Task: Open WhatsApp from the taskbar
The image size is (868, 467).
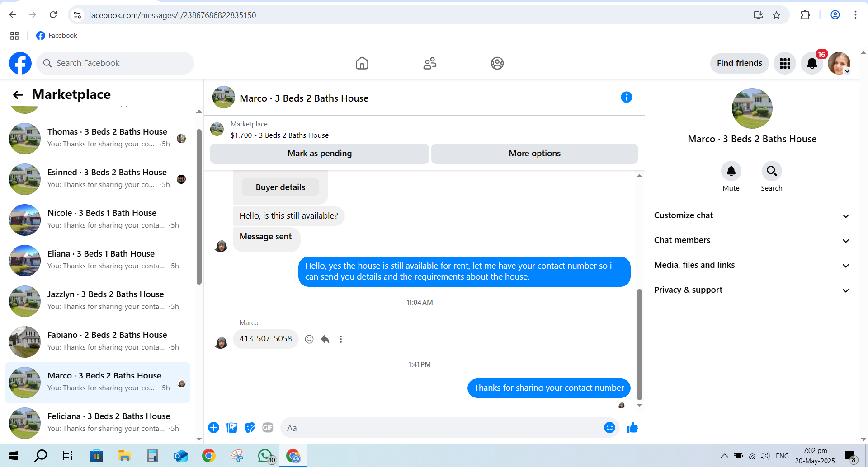Action: pyautogui.click(x=266, y=456)
